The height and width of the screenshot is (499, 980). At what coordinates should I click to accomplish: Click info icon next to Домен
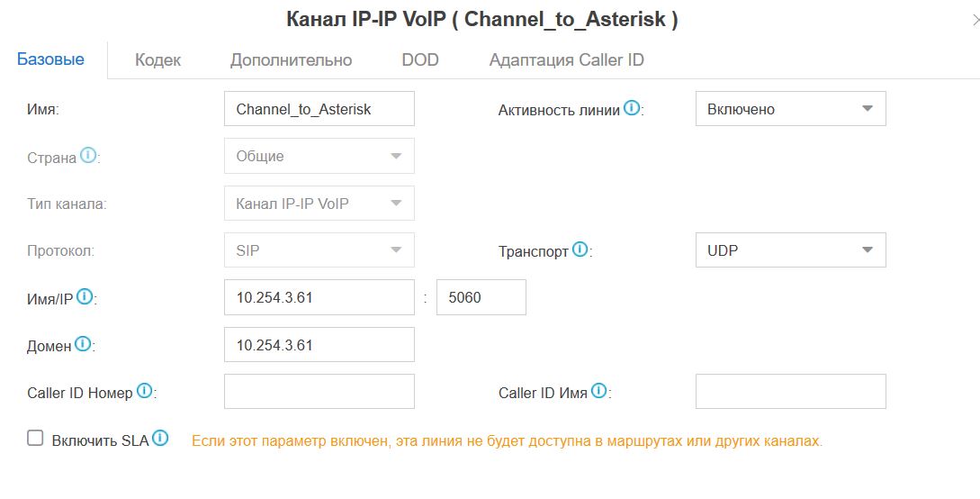[x=83, y=343]
